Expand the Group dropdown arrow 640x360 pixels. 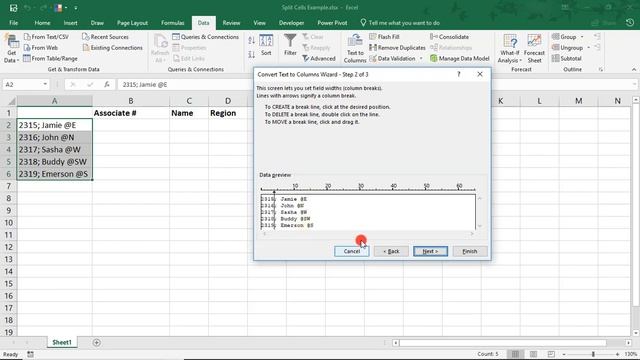(582, 37)
